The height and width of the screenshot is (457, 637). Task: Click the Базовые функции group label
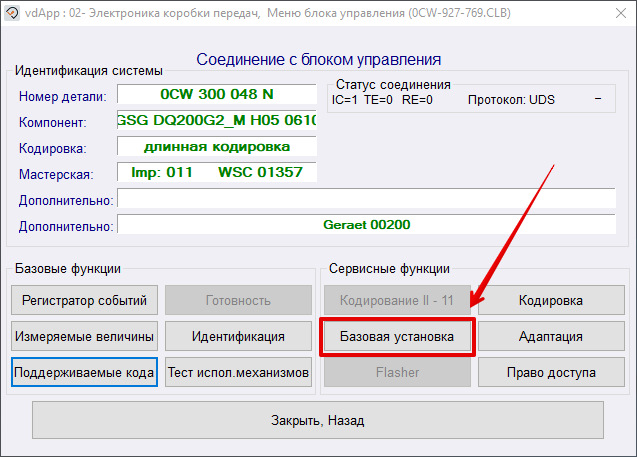pos(68,269)
